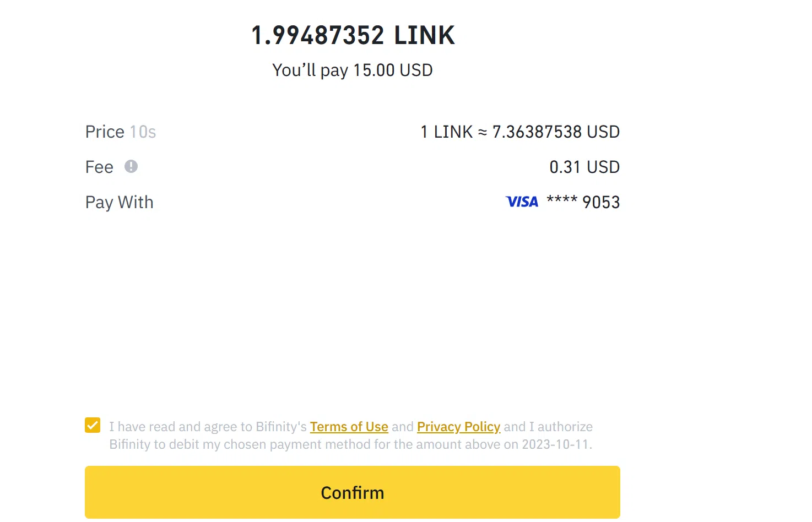Click the 2023-10-11 debit date text
The height and width of the screenshot is (522, 812).
[556, 444]
